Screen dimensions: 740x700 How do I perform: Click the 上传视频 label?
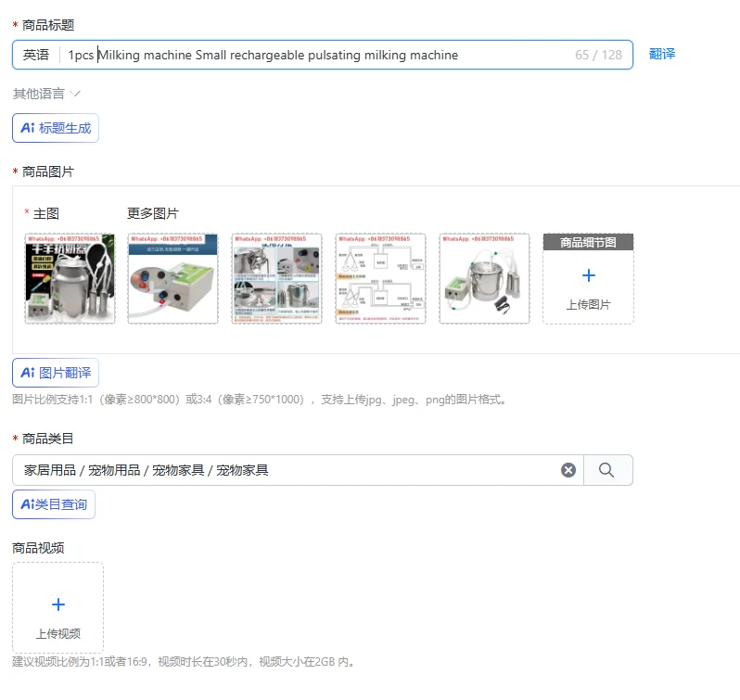pos(58,633)
